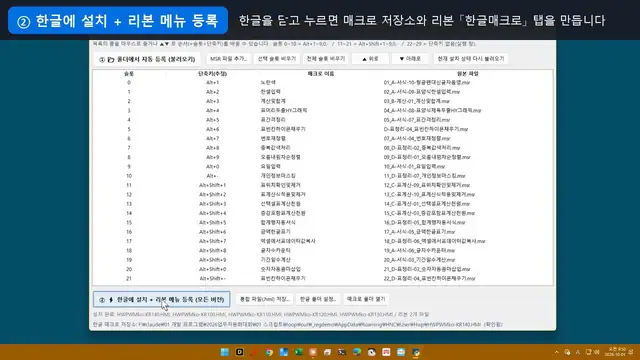Open 한글 폴더 설정.. dialog
The height and width of the screenshot is (360, 640).
[318, 299]
